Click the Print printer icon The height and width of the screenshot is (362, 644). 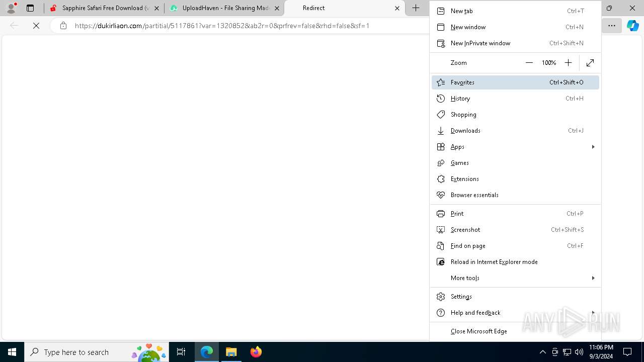tap(441, 214)
